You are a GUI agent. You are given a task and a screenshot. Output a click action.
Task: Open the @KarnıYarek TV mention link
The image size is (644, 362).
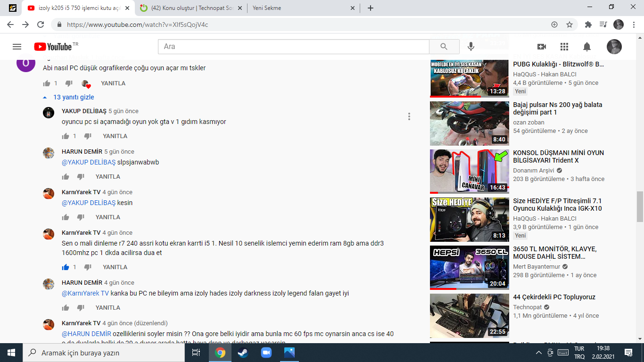(85, 293)
